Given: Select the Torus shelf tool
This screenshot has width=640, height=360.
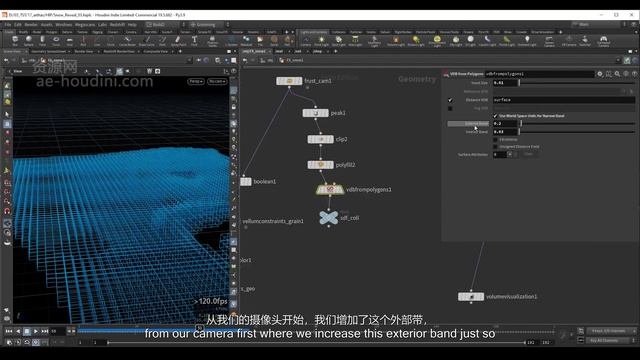Looking at the screenshot, I should [56, 40].
